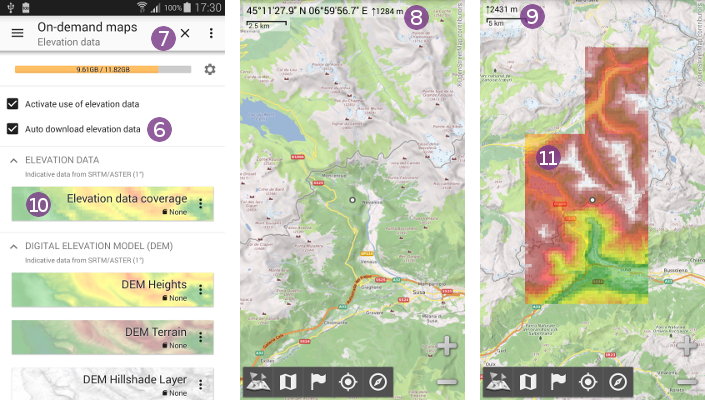Zoom in with plus button on middle map
The width and height of the screenshot is (705, 400).
pyautogui.click(x=446, y=346)
